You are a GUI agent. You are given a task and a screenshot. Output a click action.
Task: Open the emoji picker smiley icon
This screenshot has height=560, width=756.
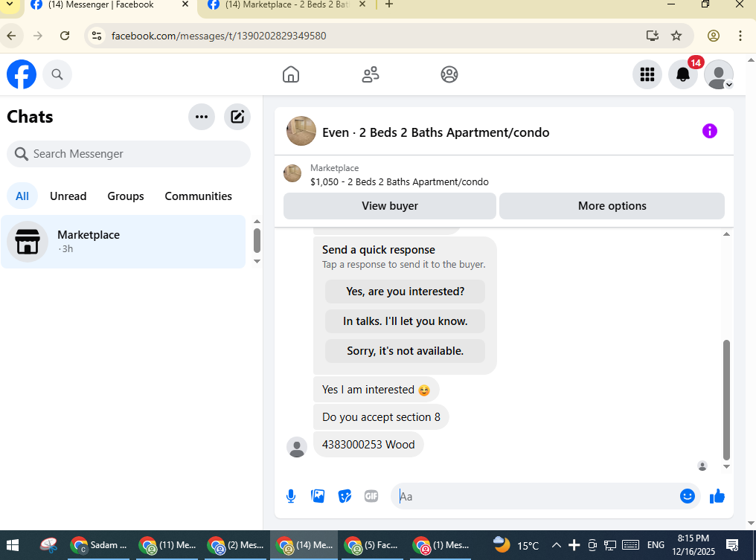click(687, 496)
